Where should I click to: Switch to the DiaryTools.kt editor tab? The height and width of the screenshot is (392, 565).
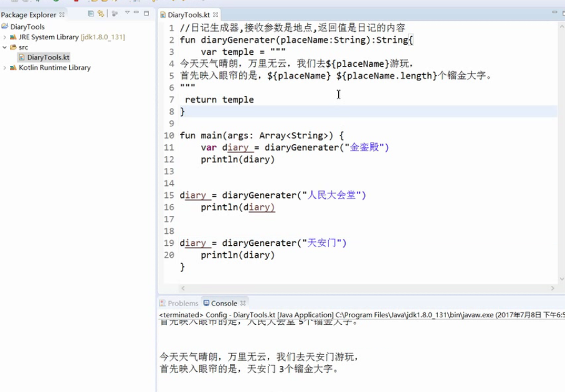189,15
